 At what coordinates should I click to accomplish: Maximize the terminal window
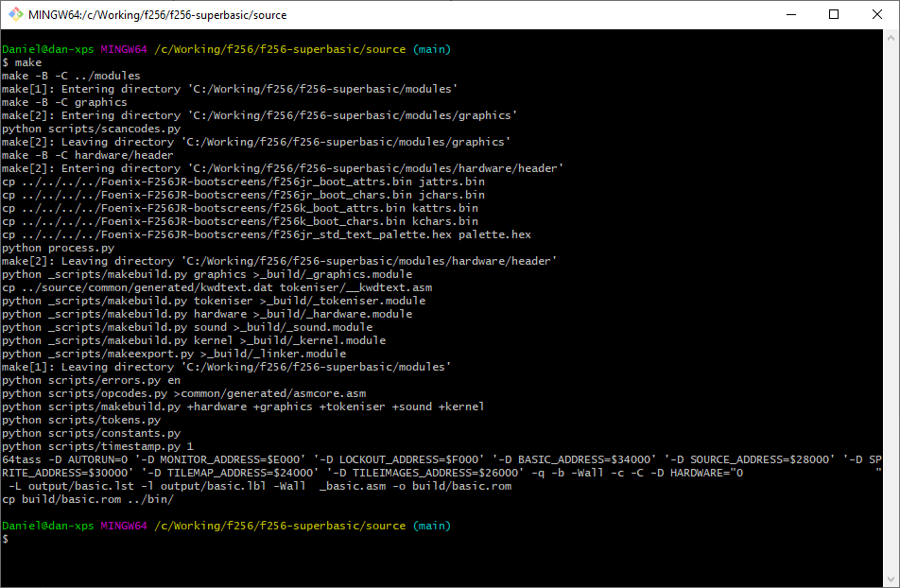[x=834, y=14]
